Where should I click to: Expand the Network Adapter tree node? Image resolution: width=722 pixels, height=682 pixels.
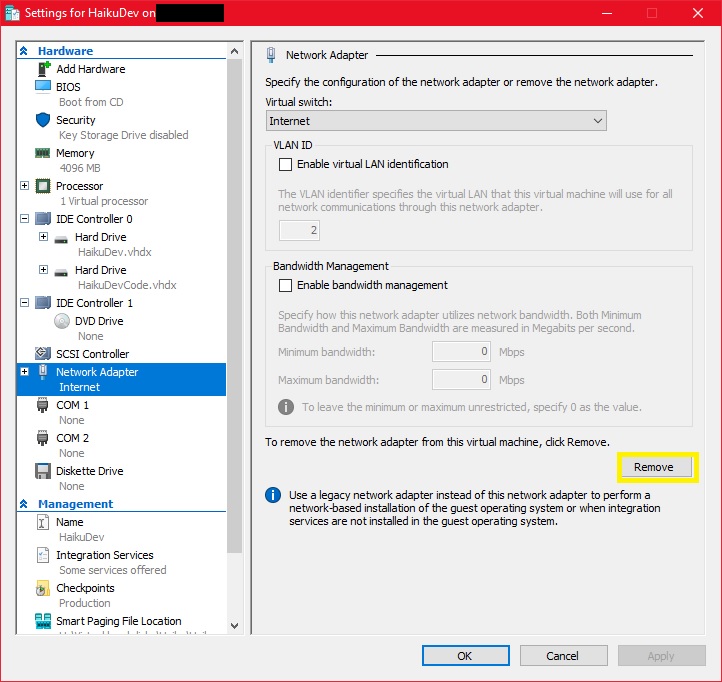(25, 372)
